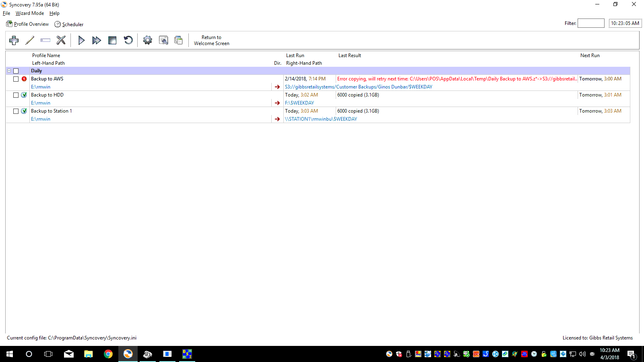This screenshot has width=644, height=362.
Task: Click the Last Run column header
Action: (x=295, y=56)
